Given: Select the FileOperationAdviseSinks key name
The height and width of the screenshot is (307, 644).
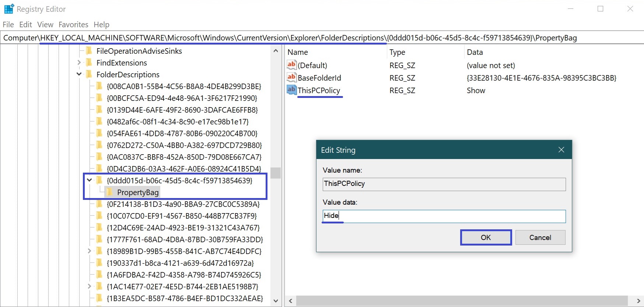Looking at the screenshot, I should point(139,51).
